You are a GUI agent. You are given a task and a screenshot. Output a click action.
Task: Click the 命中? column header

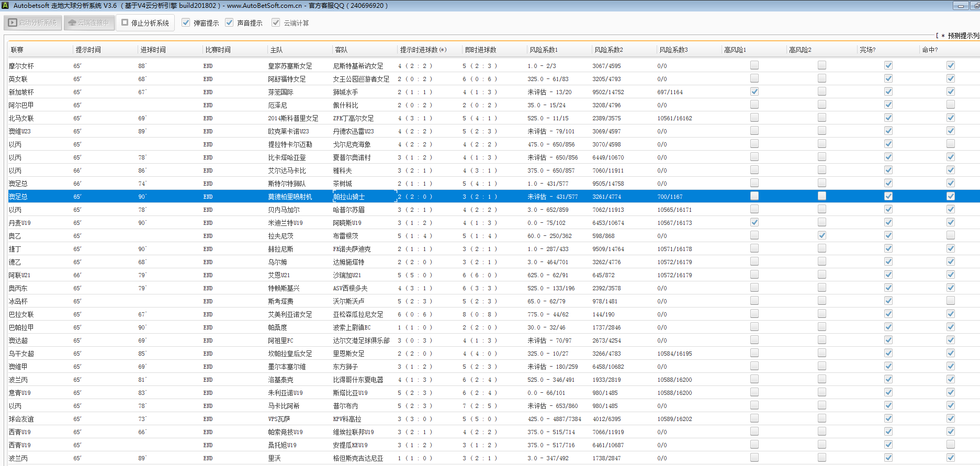click(930, 50)
